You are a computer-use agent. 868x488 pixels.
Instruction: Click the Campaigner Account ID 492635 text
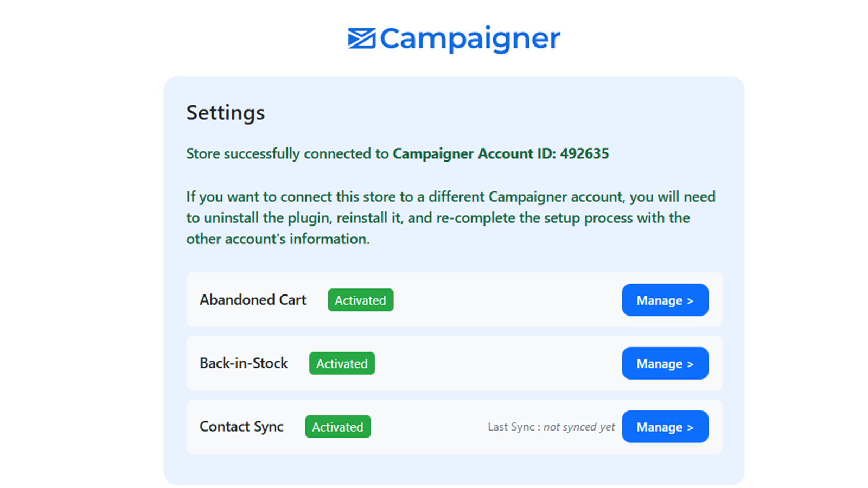click(x=501, y=153)
